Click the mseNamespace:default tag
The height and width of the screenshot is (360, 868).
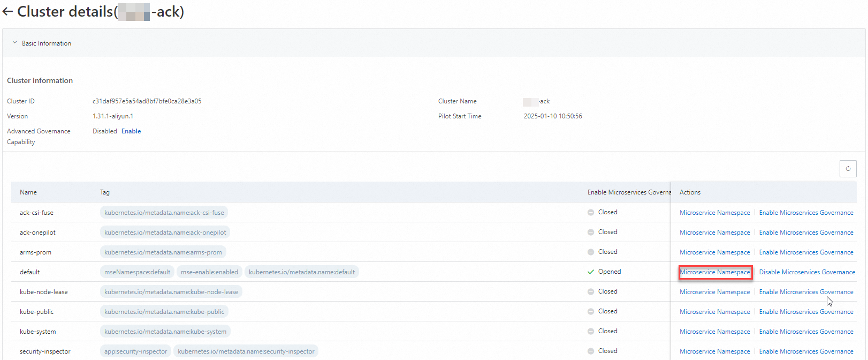point(137,272)
